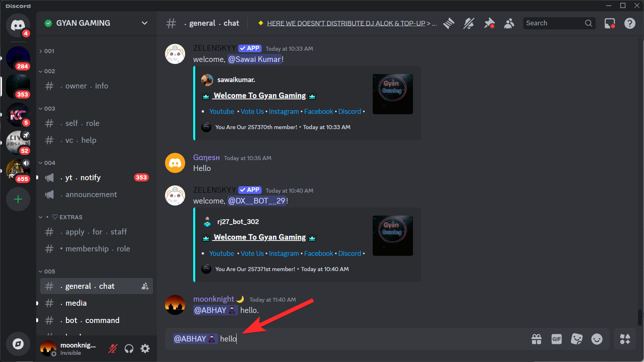Open Threads icon in channel header
This screenshot has width=644, height=362.
[449, 23]
